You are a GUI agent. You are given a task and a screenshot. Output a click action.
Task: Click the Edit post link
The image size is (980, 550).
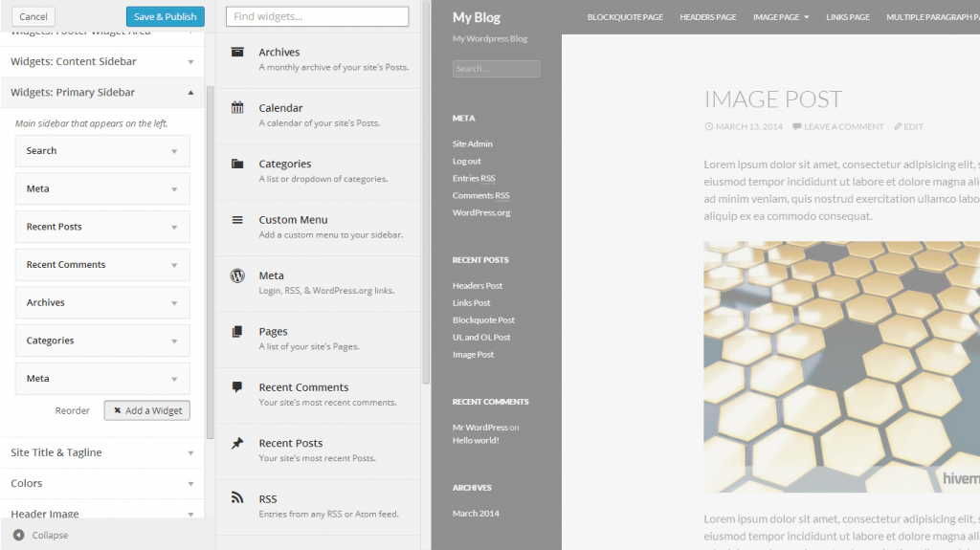(x=913, y=126)
